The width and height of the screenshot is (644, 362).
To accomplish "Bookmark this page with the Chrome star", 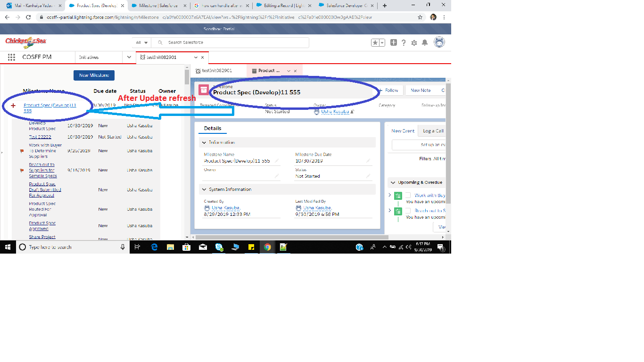I will 420,17.
